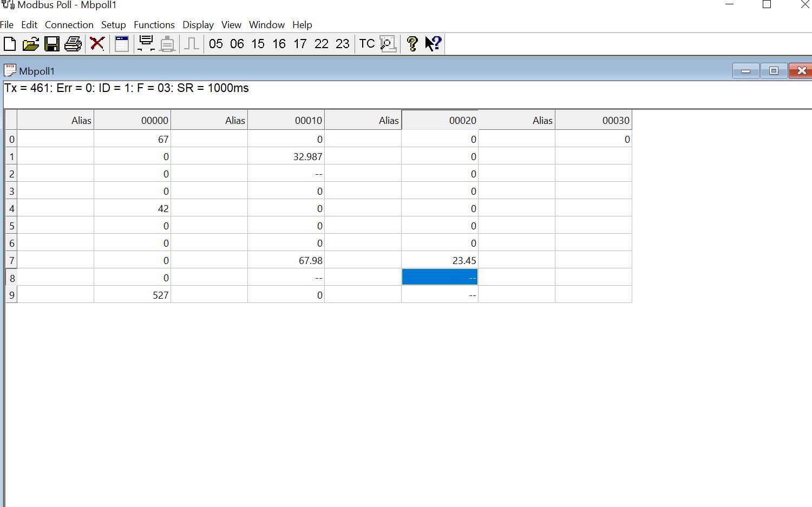Screen dimensions: 812x507
Task: Click the yellow question mark Help icon
Action: pos(412,44)
